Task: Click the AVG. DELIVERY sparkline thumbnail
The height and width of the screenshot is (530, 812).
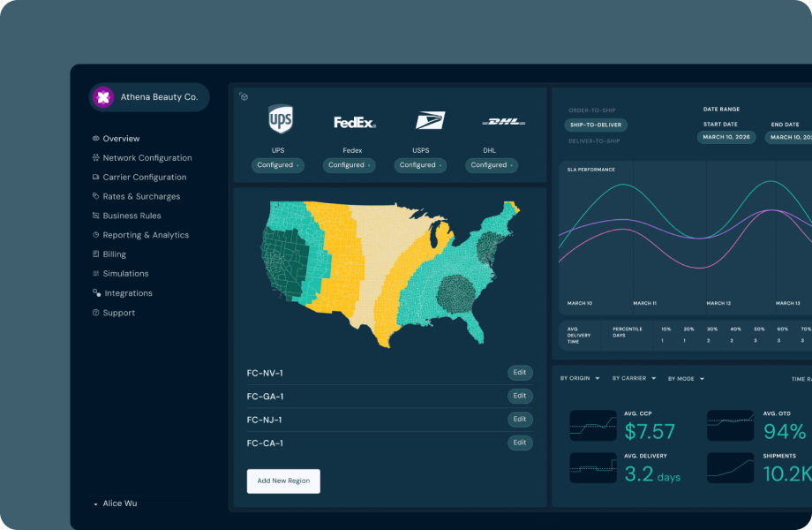Action: (x=593, y=468)
